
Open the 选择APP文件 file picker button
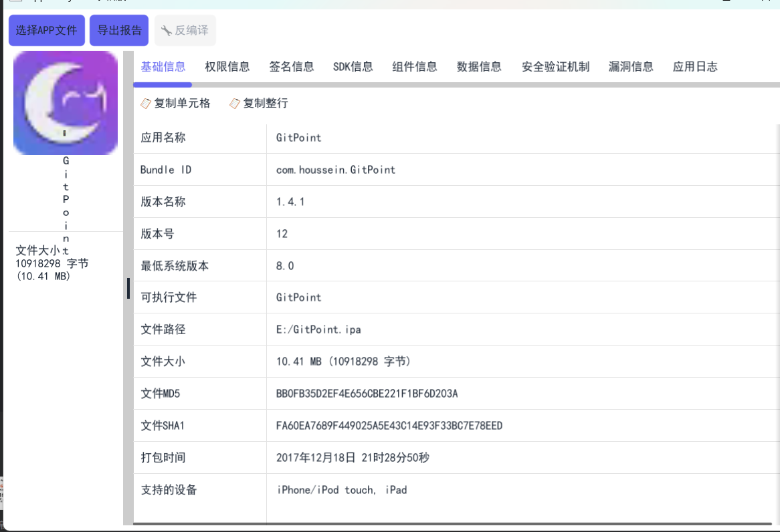pos(46,30)
